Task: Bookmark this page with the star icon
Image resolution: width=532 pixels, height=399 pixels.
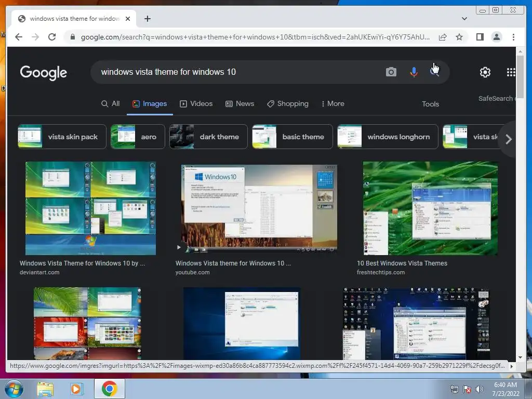Action: coord(459,37)
